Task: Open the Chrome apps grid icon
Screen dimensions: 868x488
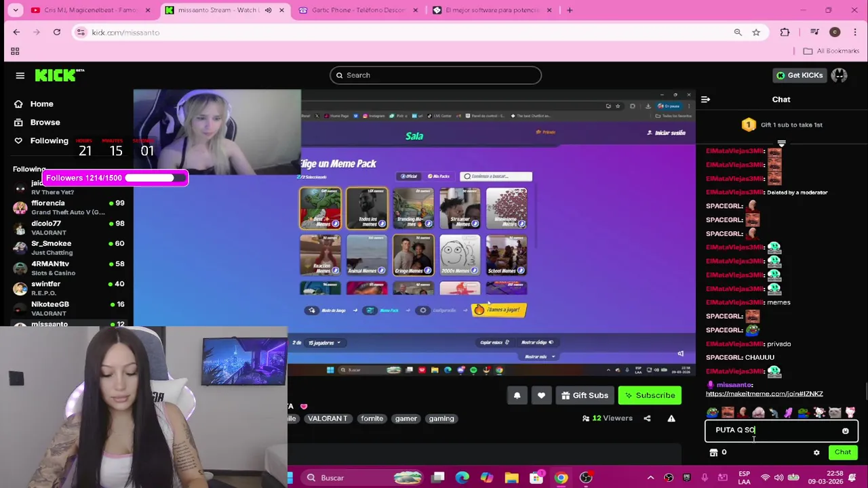Action: [15, 51]
